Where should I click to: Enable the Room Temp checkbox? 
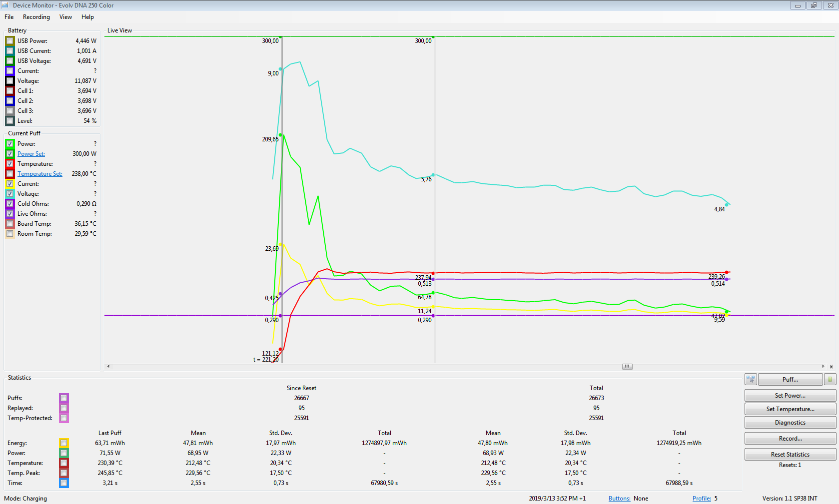pos(10,234)
